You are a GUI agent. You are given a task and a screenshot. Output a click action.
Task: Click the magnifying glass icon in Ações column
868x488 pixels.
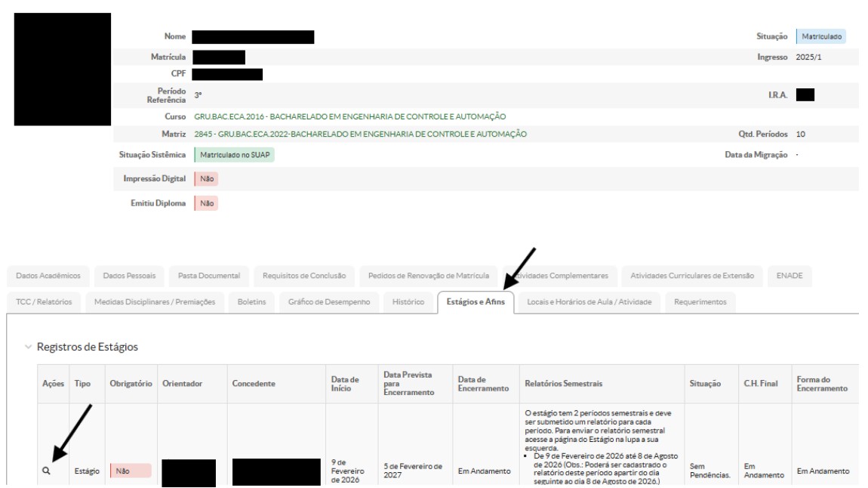pyautogui.click(x=46, y=471)
